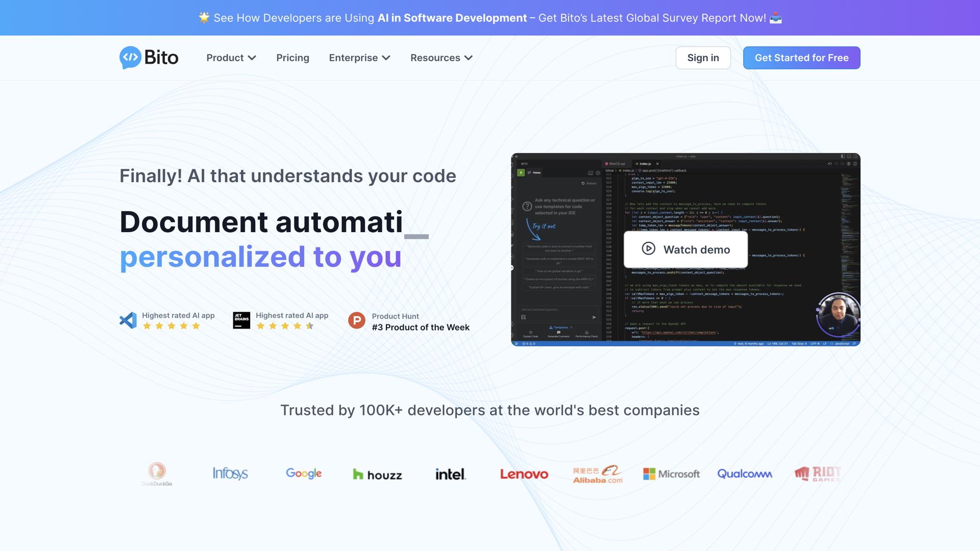Click the presenter's webcam avatar

pos(838,316)
